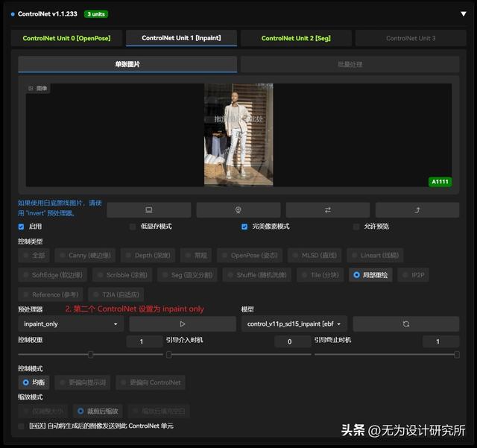Collapse the ControlNet panel with the triangle arrow
The height and width of the screenshot is (448, 477).
pyautogui.click(x=464, y=13)
